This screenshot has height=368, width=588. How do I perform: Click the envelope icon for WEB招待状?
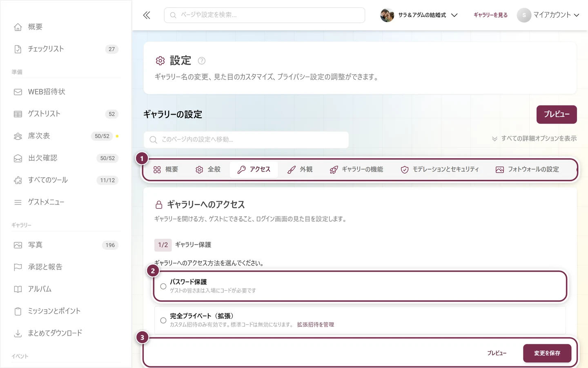tap(18, 92)
